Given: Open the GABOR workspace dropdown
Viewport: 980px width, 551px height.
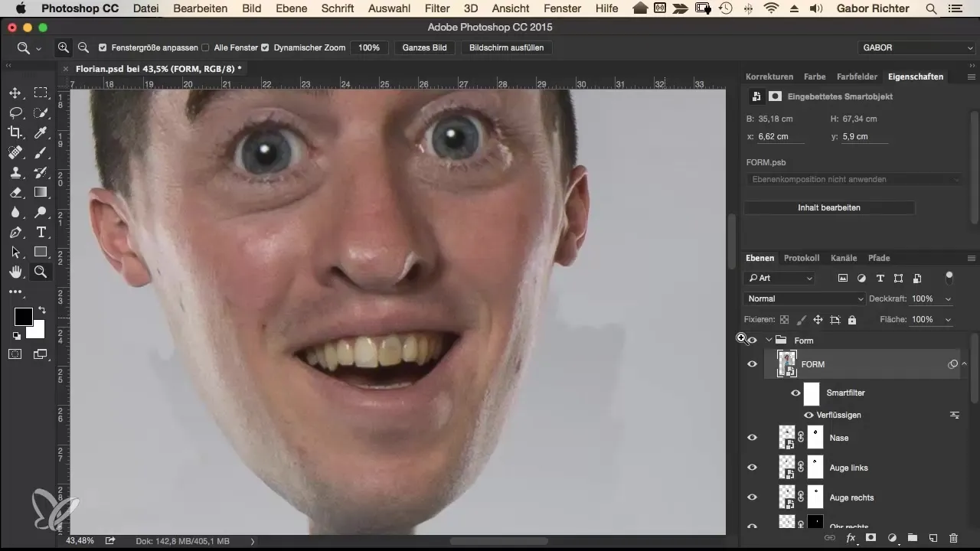Looking at the screenshot, I should 917,47.
